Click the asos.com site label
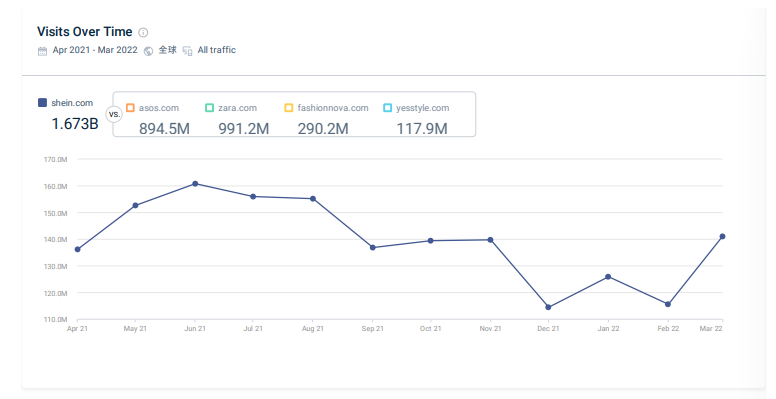The image size is (776, 399). click(x=159, y=108)
